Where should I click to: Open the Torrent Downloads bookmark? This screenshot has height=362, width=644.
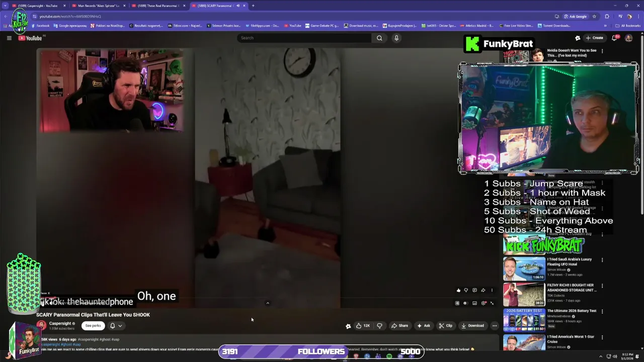[x=554, y=26]
